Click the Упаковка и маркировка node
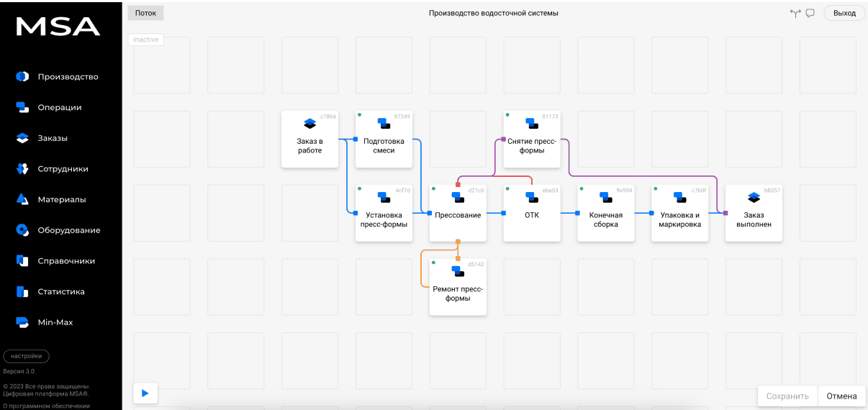 pyautogui.click(x=679, y=213)
